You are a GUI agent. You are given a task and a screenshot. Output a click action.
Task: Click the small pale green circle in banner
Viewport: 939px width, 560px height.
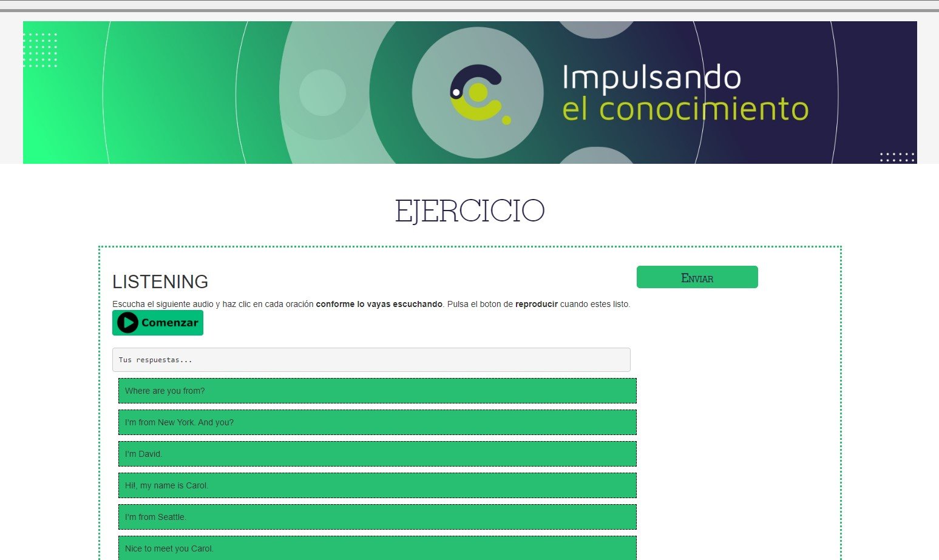(x=322, y=92)
